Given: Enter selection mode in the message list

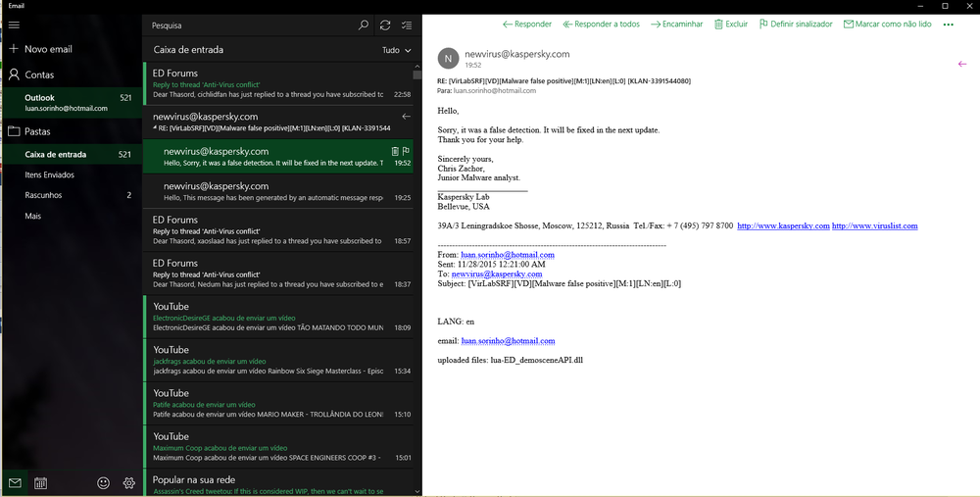Looking at the screenshot, I should coord(408,25).
